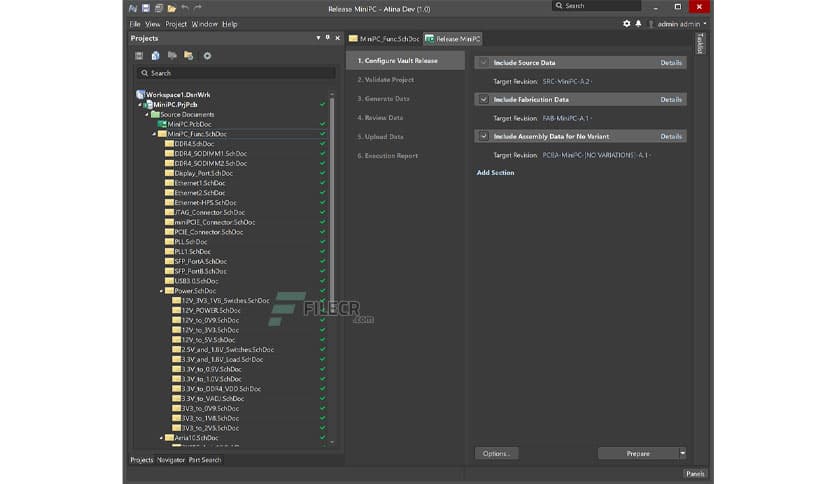Open settings with the top-right gear icon
The height and width of the screenshot is (484, 836).
(626, 24)
